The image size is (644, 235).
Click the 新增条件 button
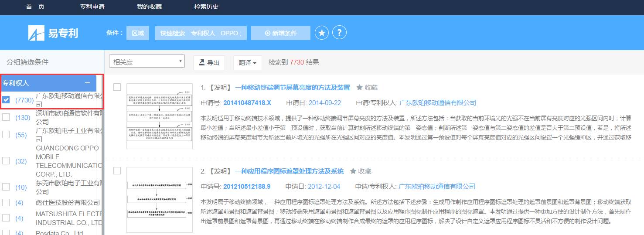pyautogui.click(x=281, y=33)
